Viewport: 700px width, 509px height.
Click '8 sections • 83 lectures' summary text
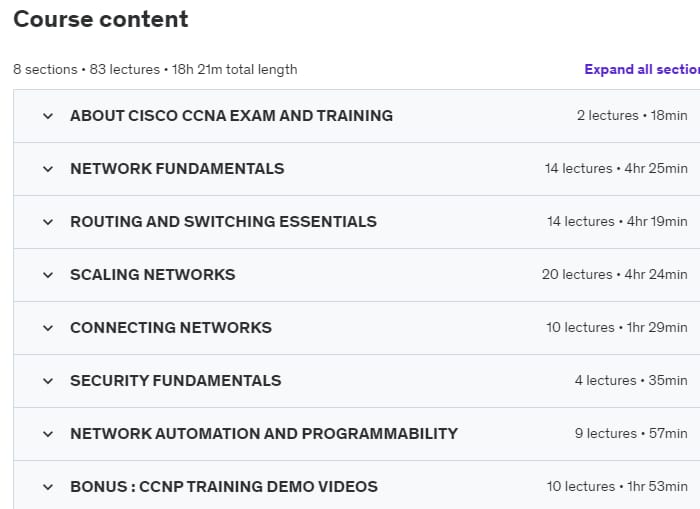(87, 70)
